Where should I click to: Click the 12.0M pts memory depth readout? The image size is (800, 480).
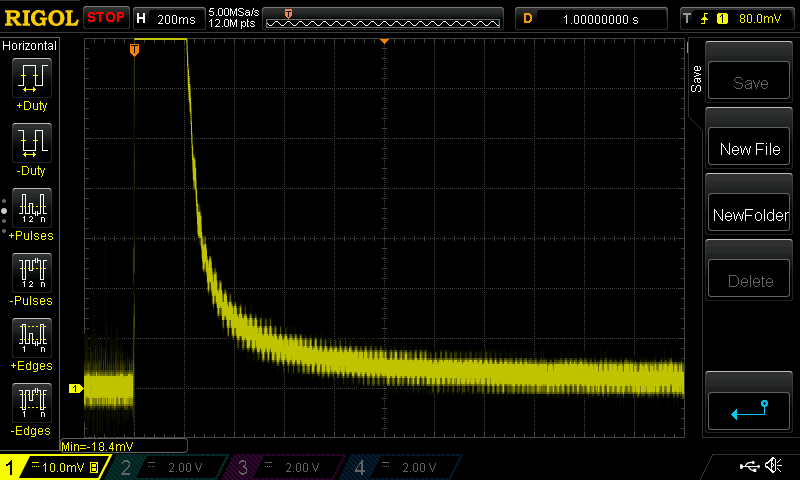(x=232, y=23)
